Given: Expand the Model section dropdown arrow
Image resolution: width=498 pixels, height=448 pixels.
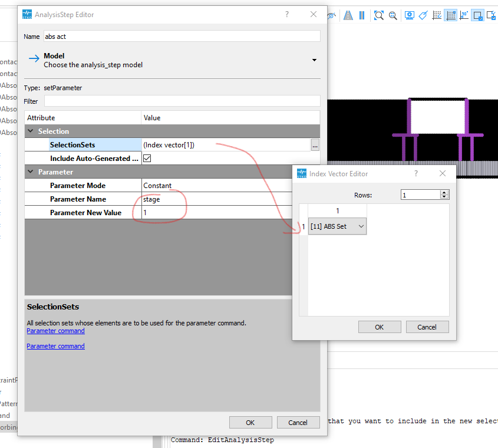Looking at the screenshot, I should pyautogui.click(x=314, y=60).
